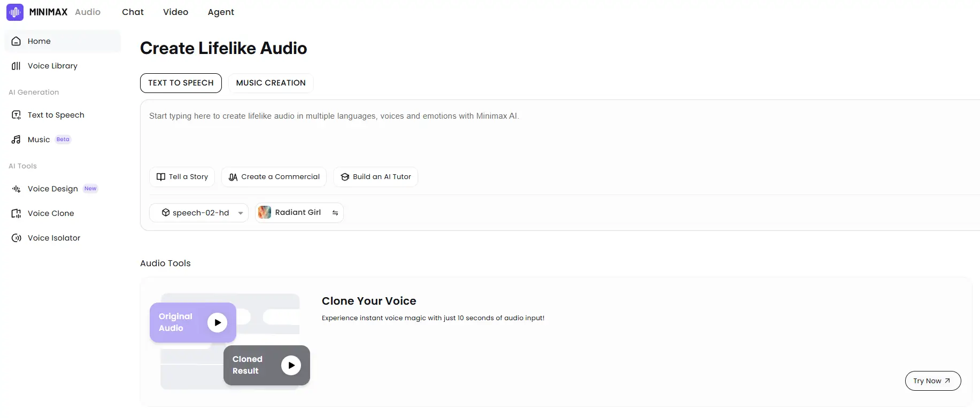Screen dimensions: 980x418
Task: Play the Cloned Result sample
Action: coord(291,365)
